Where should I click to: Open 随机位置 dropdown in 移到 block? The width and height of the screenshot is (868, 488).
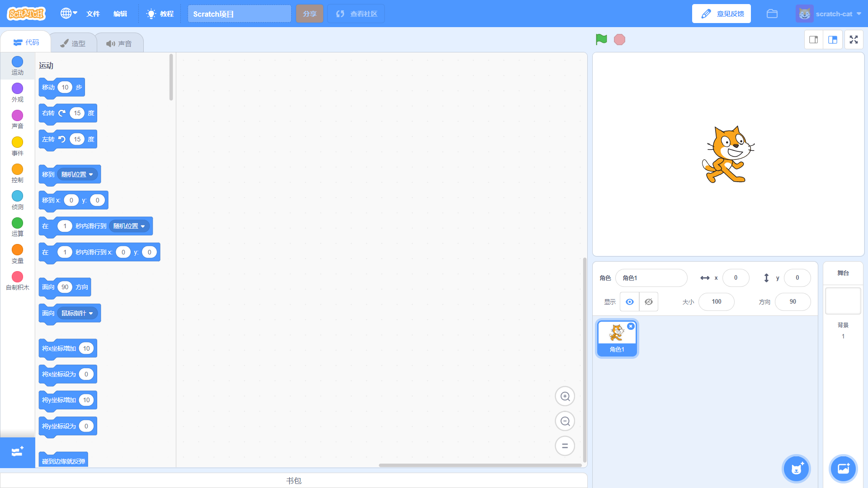click(x=77, y=174)
